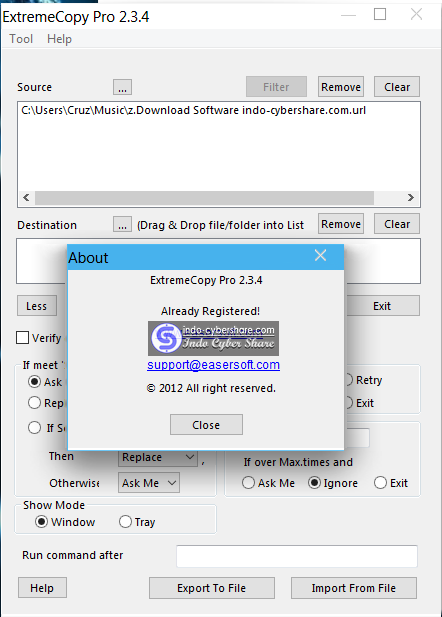Select the Ignore radio under Max.times
Screen dimensions: 442x617
(314, 482)
